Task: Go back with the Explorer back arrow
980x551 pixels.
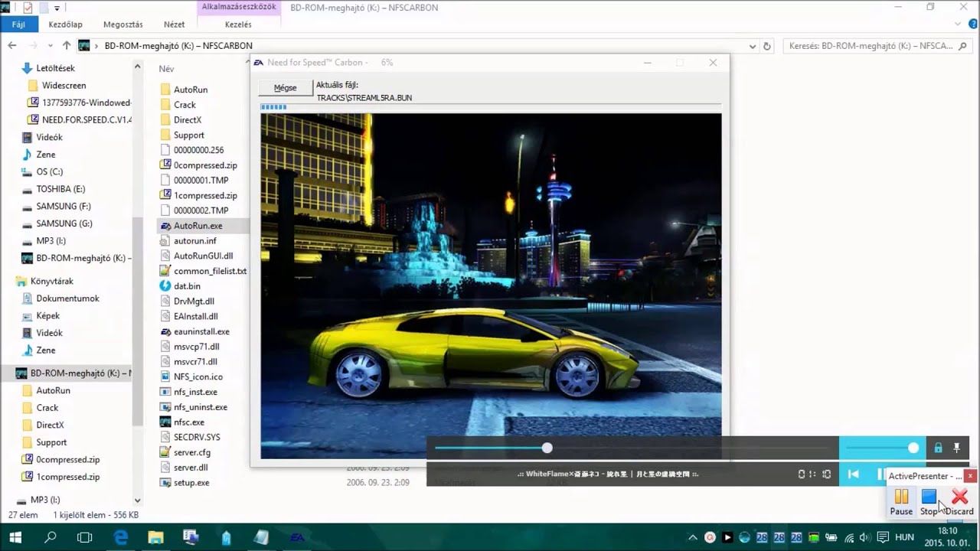Action: coord(12,46)
